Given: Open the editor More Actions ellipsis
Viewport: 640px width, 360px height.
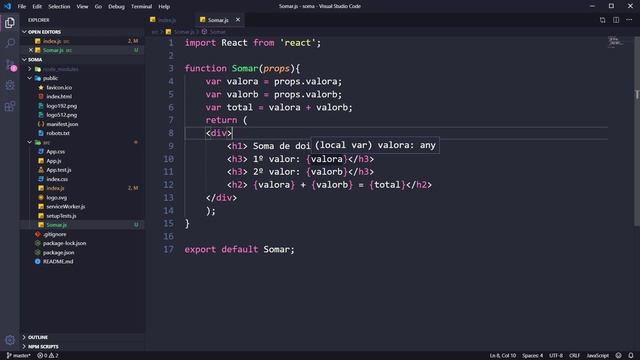Looking at the screenshot, I should pos(629,20).
